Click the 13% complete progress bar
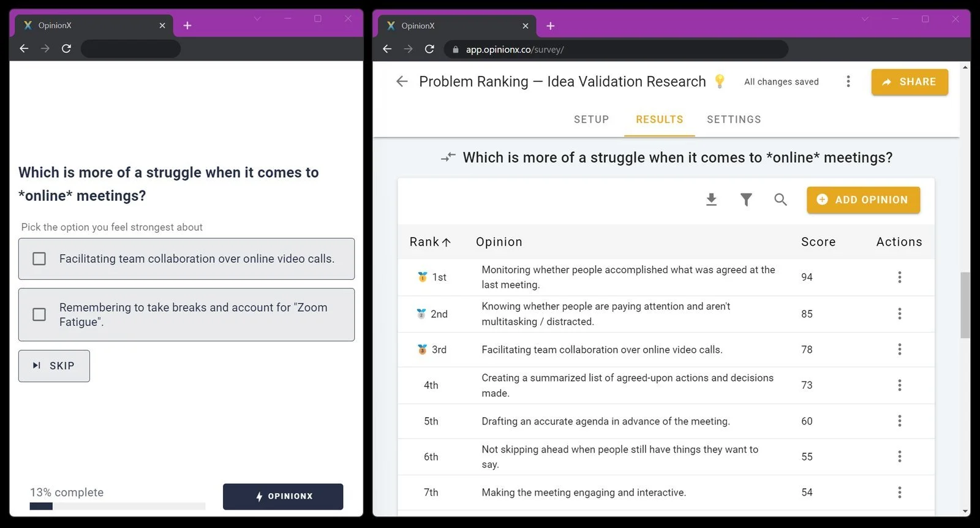This screenshot has height=528, width=980. click(118, 507)
